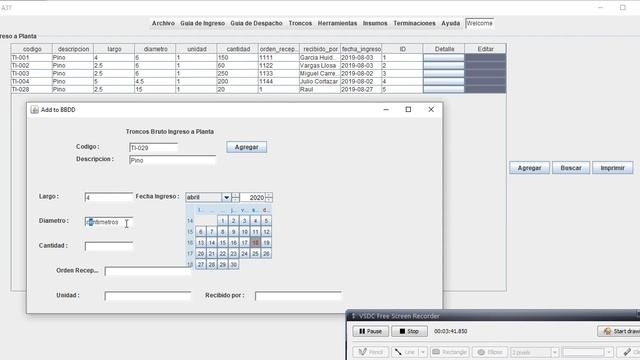This screenshot has height=360, width=640.
Task: Click the Buscar button
Action: [571, 168]
